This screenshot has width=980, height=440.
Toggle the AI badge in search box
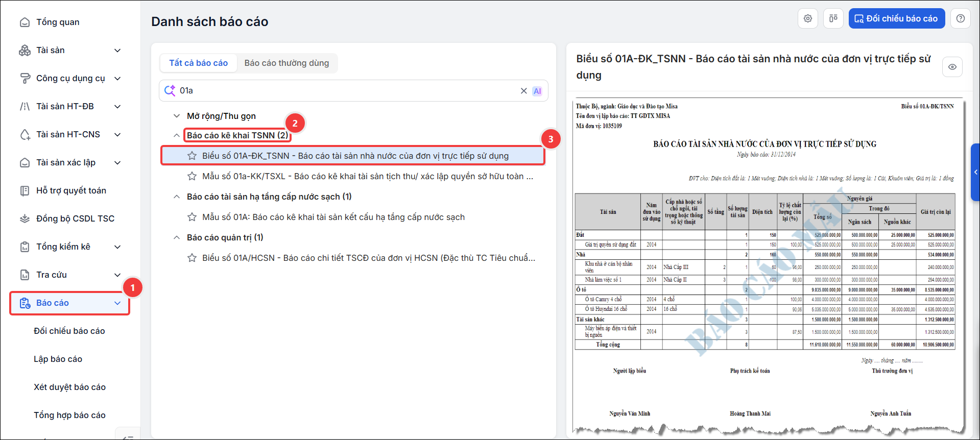[537, 91]
